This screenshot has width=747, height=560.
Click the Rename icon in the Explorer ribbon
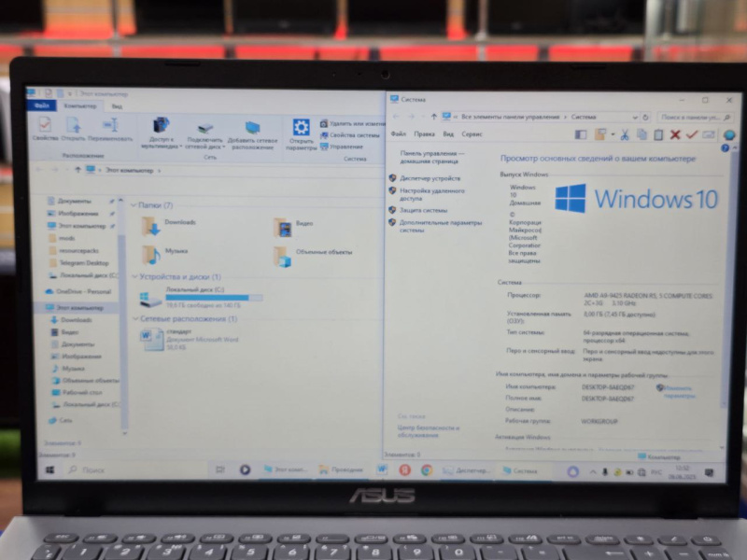(x=110, y=130)
